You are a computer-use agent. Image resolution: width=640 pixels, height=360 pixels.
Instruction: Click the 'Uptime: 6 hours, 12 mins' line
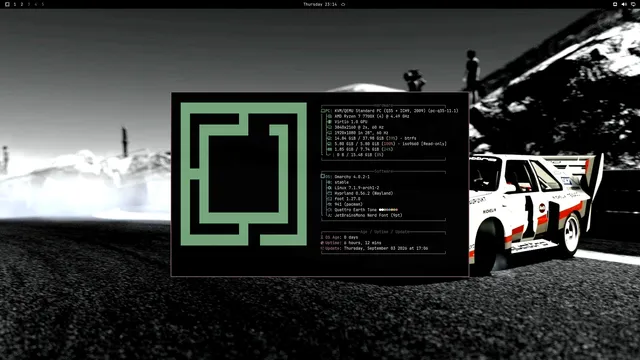point(351,243)
